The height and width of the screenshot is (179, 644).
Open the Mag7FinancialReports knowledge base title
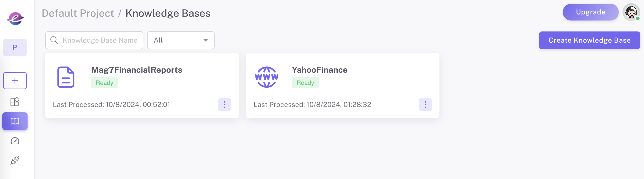click(137, 70)
